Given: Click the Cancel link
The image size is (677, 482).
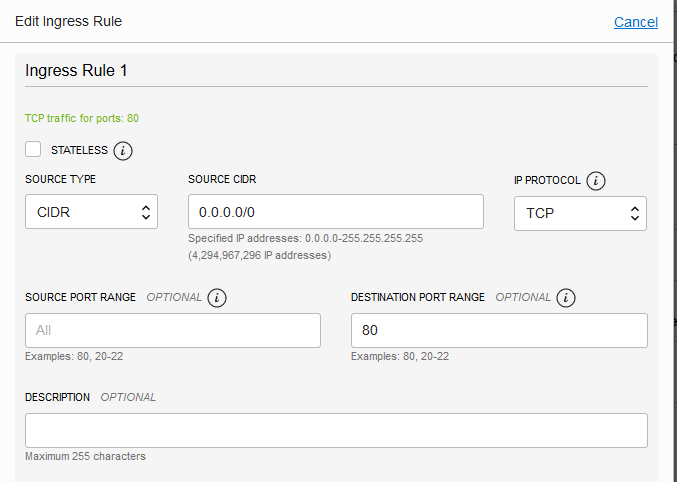Looking at the screenshot, I should 635,22.
